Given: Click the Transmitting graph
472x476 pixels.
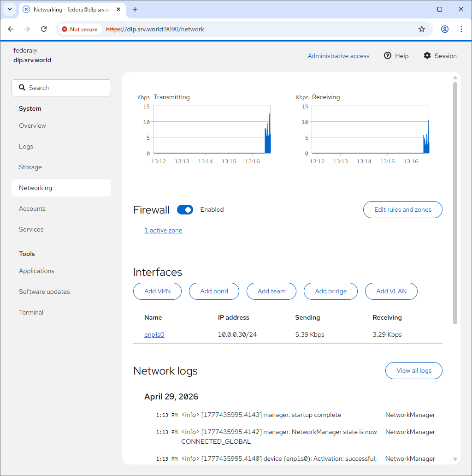Looking at the screenshot, I should pos(212,130).
